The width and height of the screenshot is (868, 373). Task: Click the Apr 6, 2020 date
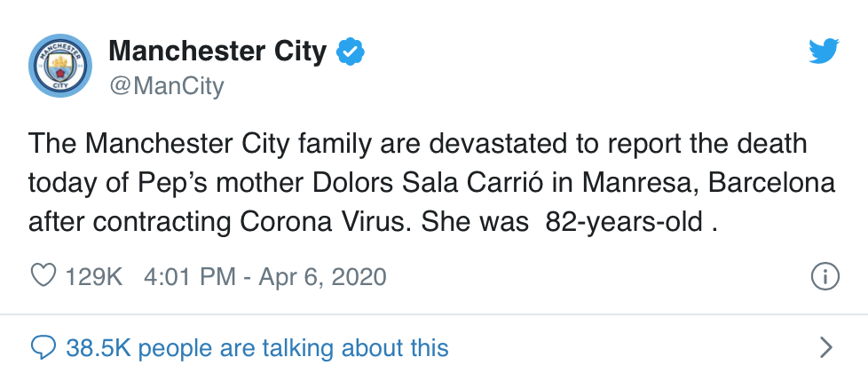tap(323, 276)
